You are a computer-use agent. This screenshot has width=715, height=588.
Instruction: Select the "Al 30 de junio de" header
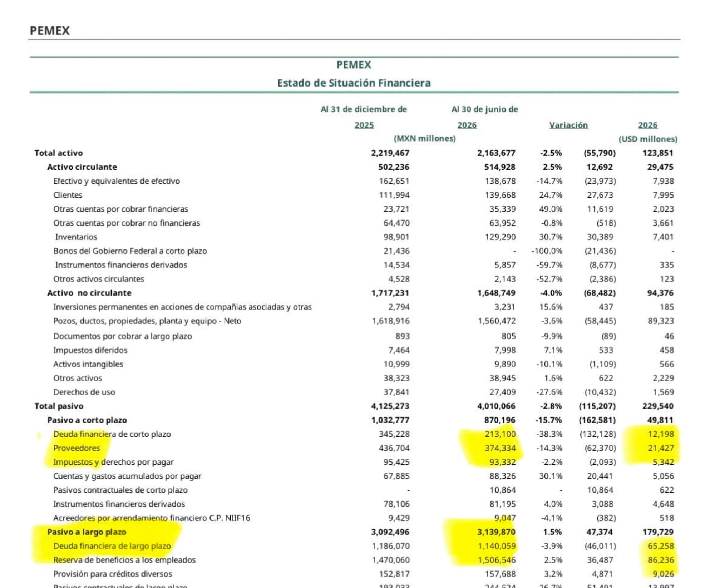coord(485,109)
